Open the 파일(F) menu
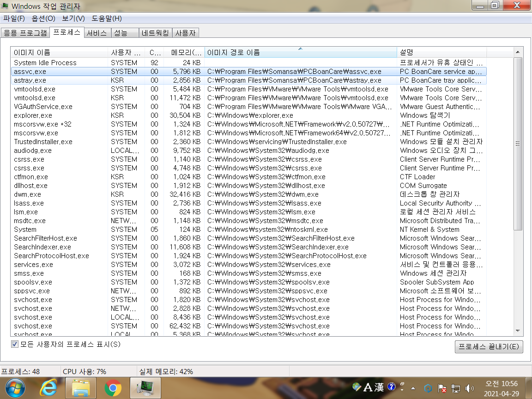This screenshot has width=532, height=399. coord(14,18)
